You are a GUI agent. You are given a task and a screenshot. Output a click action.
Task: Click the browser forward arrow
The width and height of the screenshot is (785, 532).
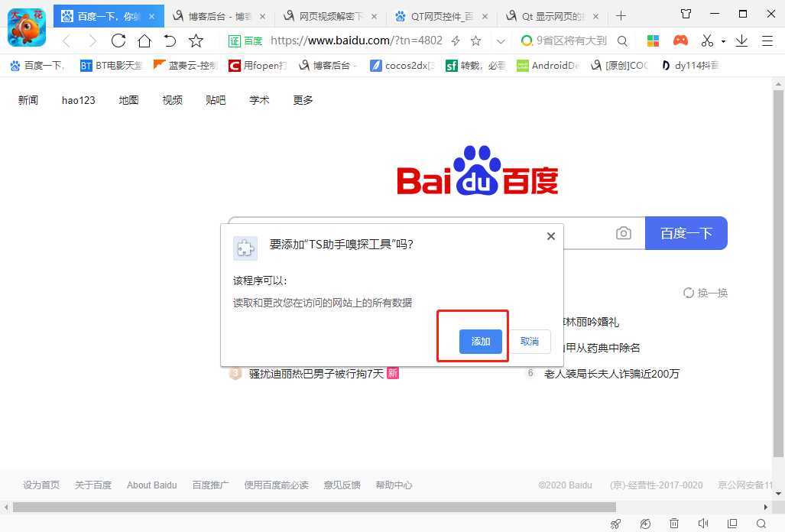pos(92,41)
